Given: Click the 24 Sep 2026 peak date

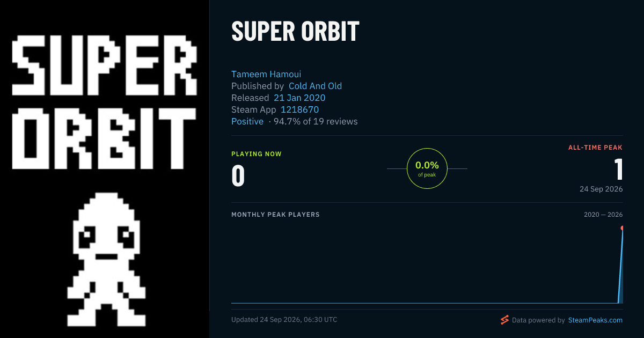Looking at the screenshot, I should [601, 189].
